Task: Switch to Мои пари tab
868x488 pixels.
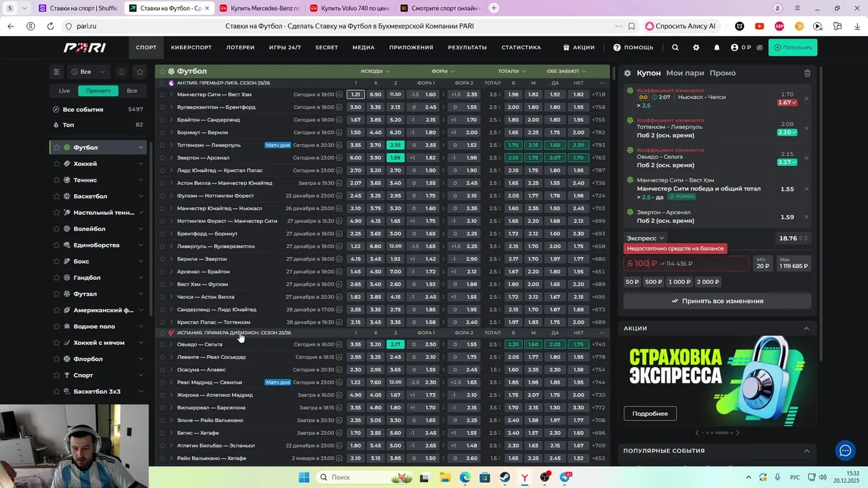Action: click(x=685, y=73)
